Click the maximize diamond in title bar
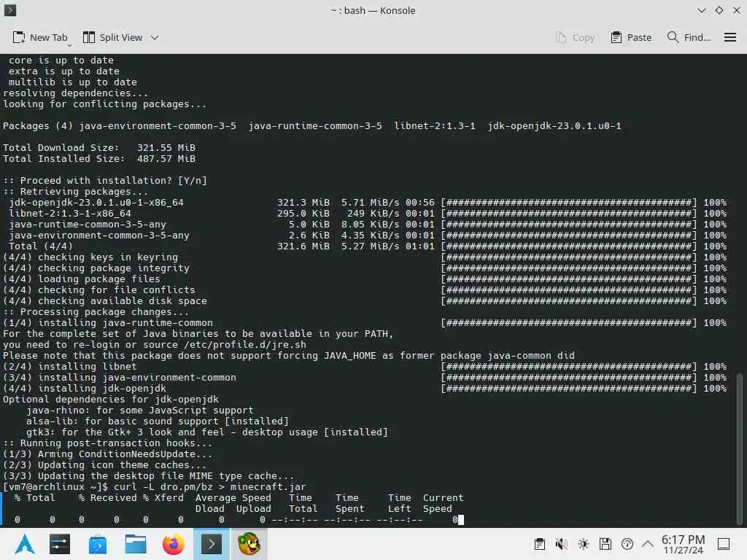This screenshot has width=747, height=560. point(719,10)
